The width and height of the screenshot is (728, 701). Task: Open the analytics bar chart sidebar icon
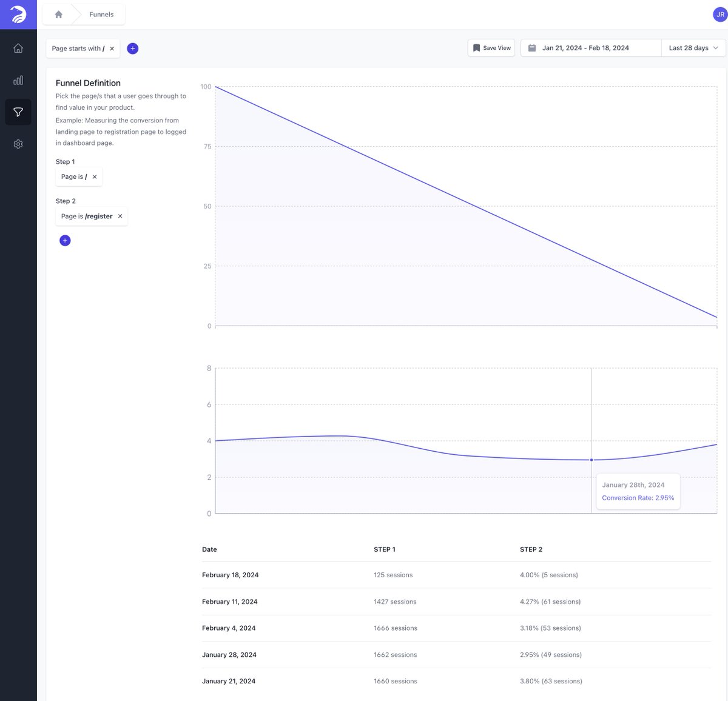pos(18,80)
